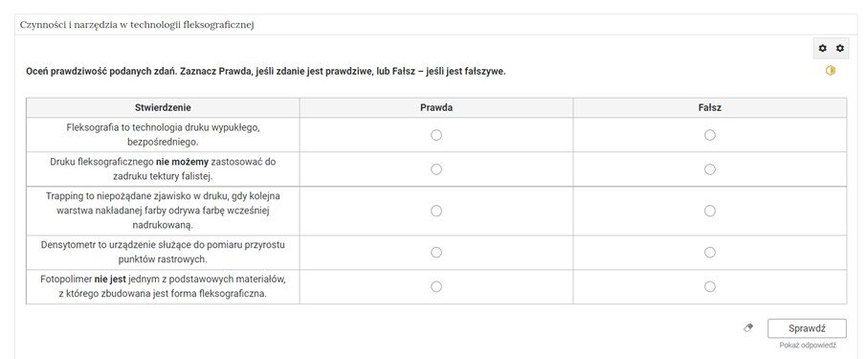The width and height of the screenshot is (868, 359).
Task: Choose Fałsz for the Trapping statement
Action: [710, 211]
